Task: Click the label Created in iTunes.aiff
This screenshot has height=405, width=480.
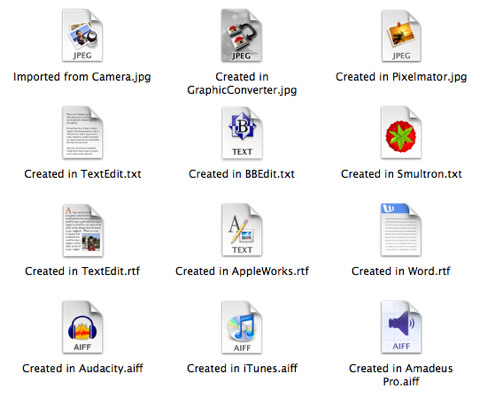Action: point(242,368)
